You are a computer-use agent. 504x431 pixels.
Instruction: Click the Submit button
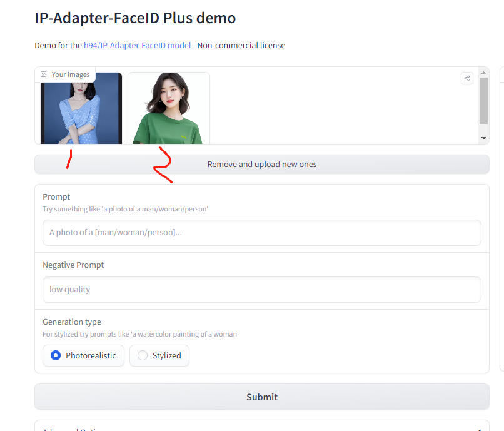coord(262,397)
